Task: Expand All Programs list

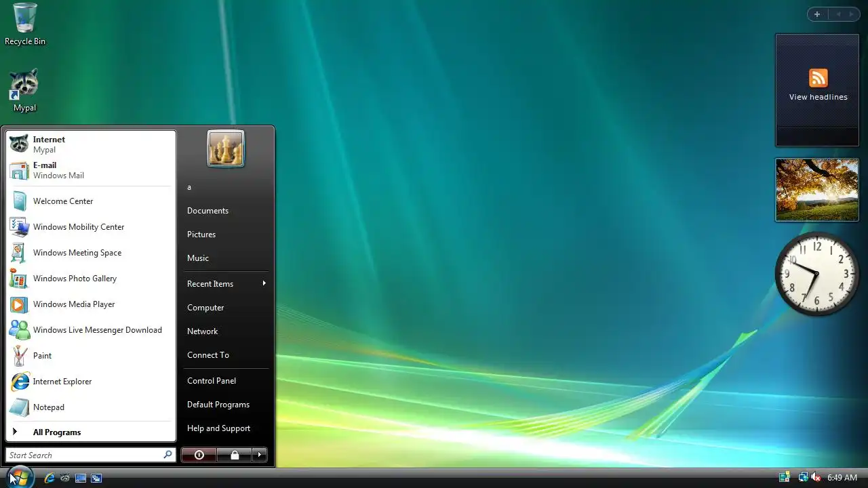Action: [x=91, y=432]
